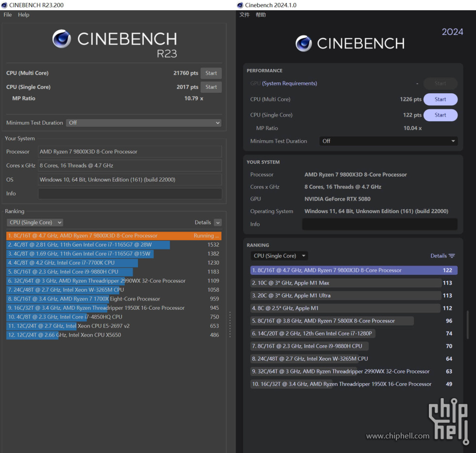Select the i7-1165G7 @15W ranking row
This screenshot has width=476, height=453.
[x=114, y=253]
